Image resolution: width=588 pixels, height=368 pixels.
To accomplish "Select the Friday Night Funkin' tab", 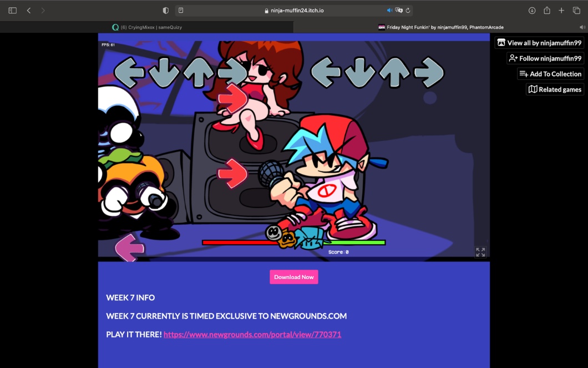I will point(441,27).
